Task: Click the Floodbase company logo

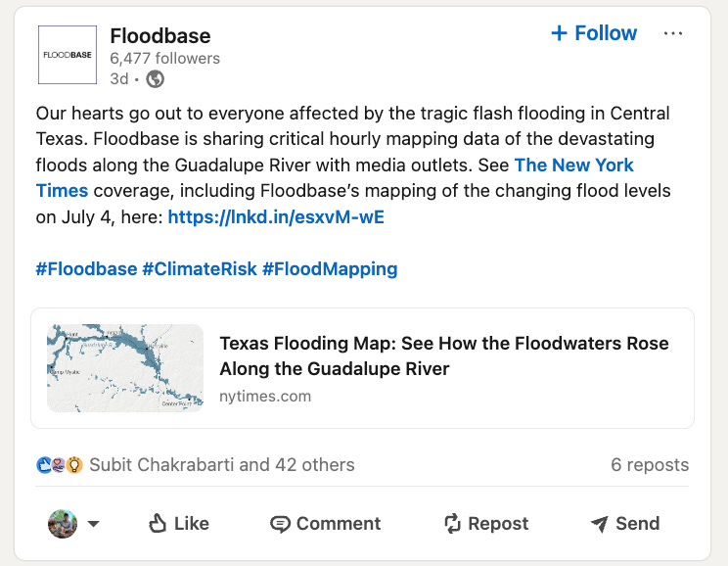Action: (x=67, y=55)
